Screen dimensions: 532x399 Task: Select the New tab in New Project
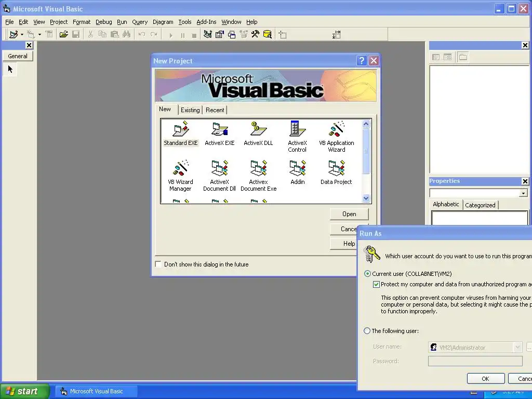[x=165, y=109]
